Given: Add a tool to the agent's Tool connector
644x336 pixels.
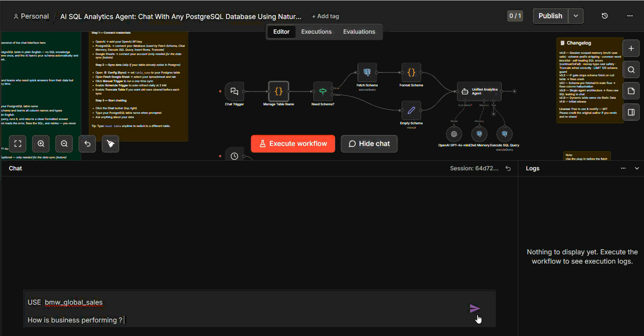Looking at the screenshot, I should click(x=493, y=114).
